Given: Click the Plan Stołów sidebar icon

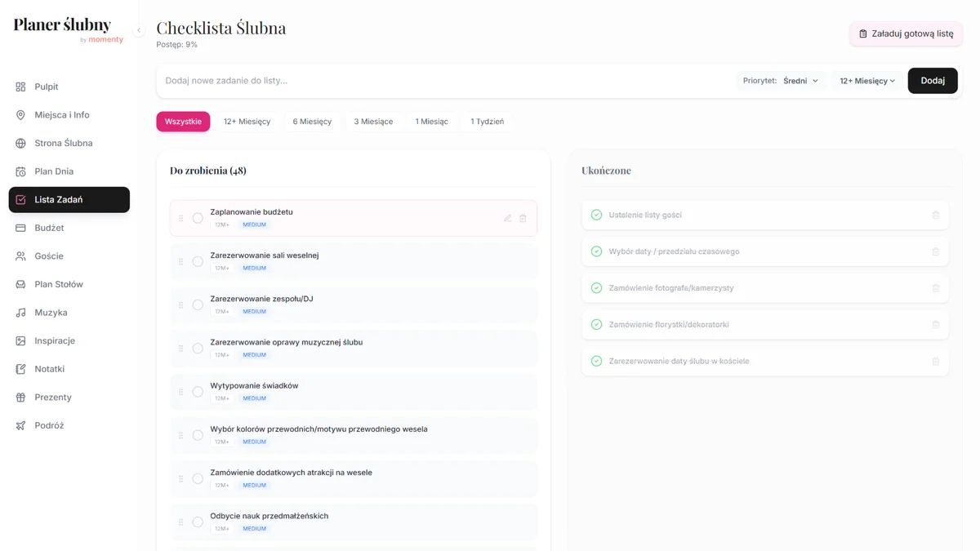Looking at the screenshot, I should 20,283.
